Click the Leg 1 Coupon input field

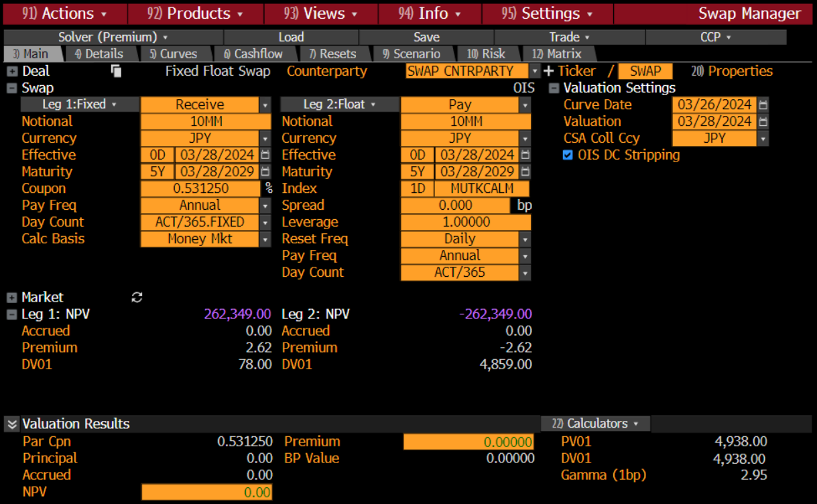pos(201,189)
